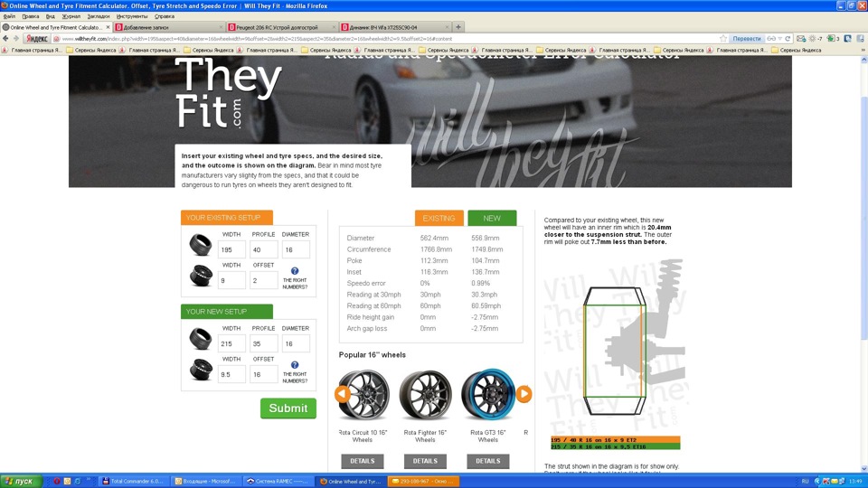Open first Сервисы Яндекса bookmark folder
The image size is (868, 488).
pyautogui.click(x=92, y=50)
